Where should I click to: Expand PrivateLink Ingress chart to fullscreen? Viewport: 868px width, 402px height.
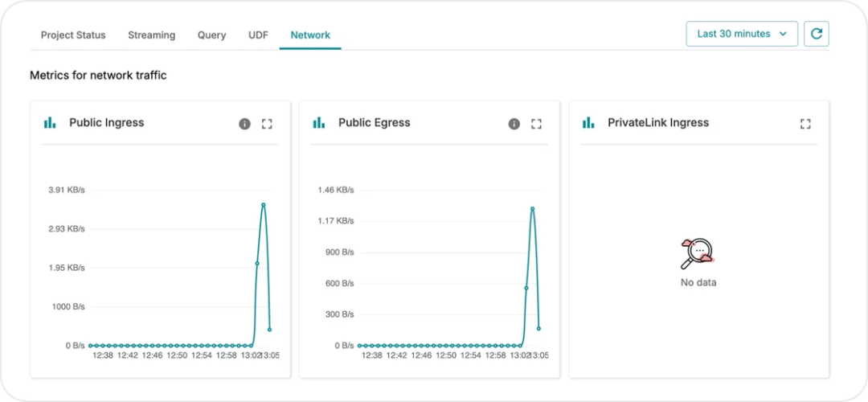tap(805, 124)
